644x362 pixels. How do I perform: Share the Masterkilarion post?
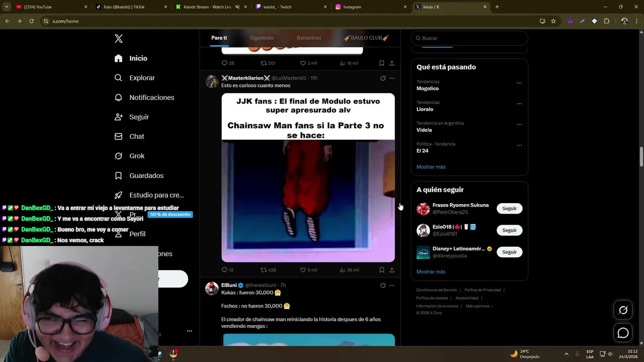(x=392, y=270)
